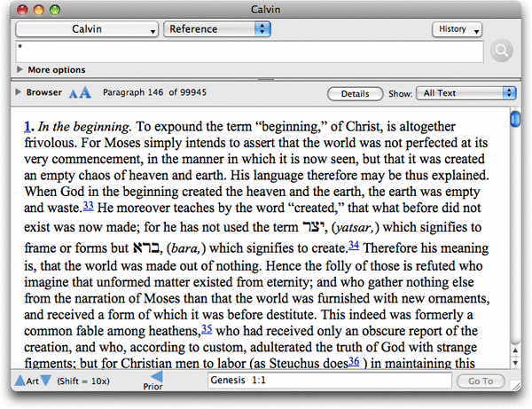Click the vertical scrollbar thumb
This screenshot has height=409, width=532.
click(x=515, y=119)
